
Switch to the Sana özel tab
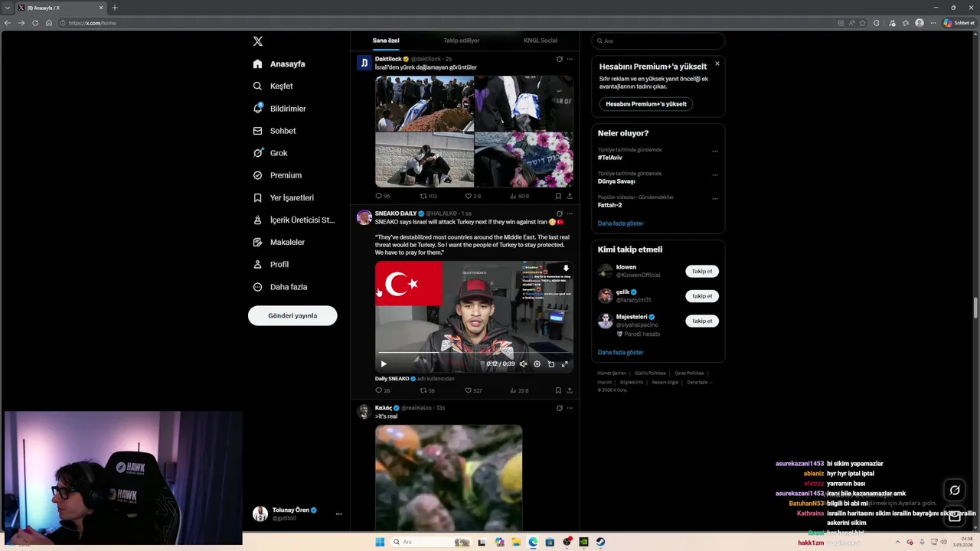pos(386,41)
